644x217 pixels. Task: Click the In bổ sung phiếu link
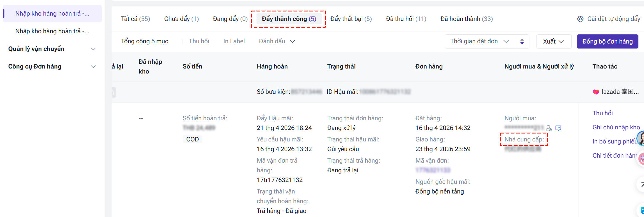coord(615,141)
